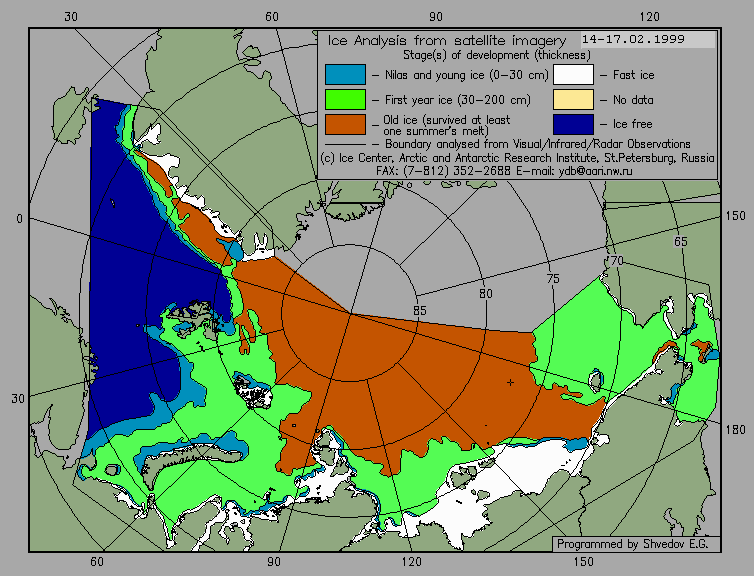
Task: Click the top longitude label 30
Action: pyautogui.click(x=71, y=17)
